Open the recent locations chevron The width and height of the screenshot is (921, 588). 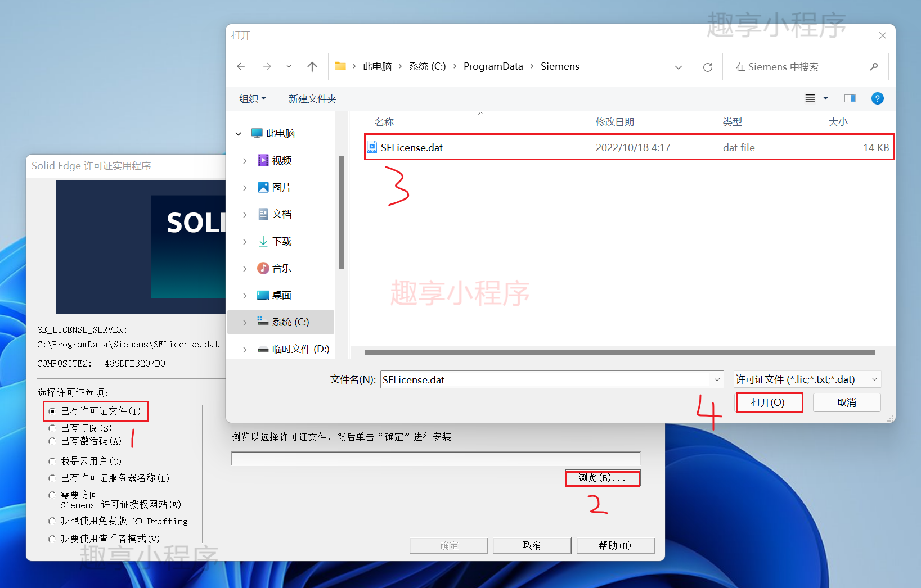(289, 66)
